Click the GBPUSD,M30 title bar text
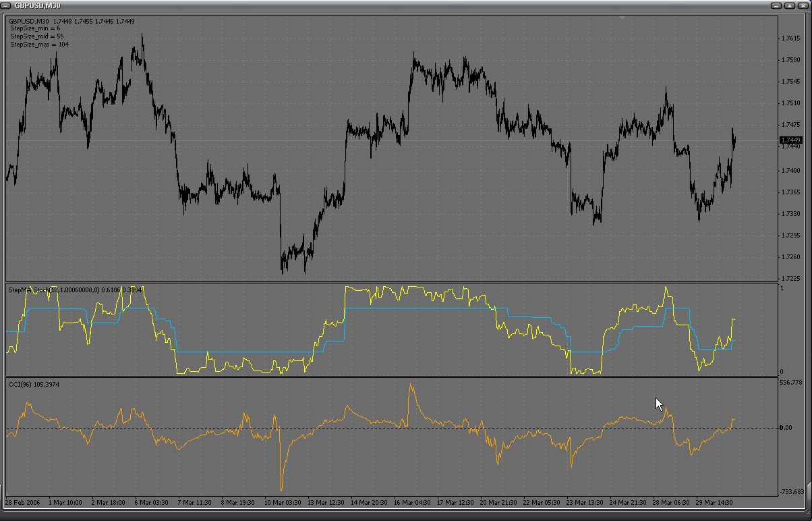This screenshot has height=521, width=812. (38, 6)
